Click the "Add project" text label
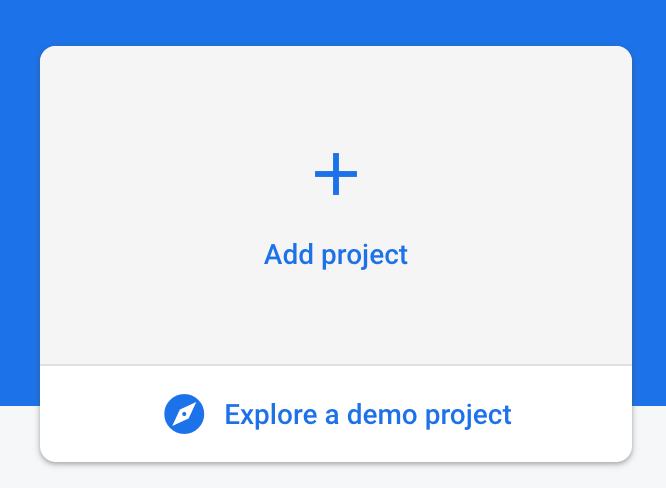Screen dimensions: 666x488 click(x=336, y=254)
